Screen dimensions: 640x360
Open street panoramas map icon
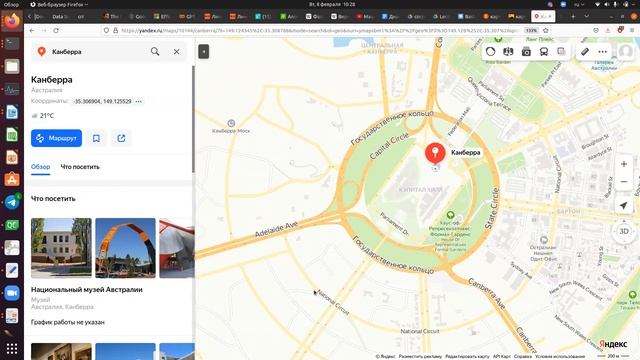[508, 51]
